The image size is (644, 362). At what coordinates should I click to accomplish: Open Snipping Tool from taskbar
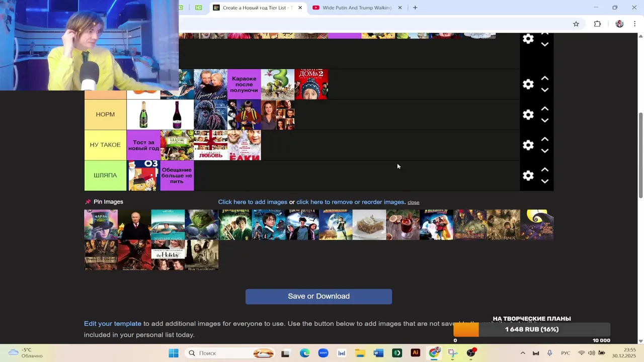click(452, 353)
